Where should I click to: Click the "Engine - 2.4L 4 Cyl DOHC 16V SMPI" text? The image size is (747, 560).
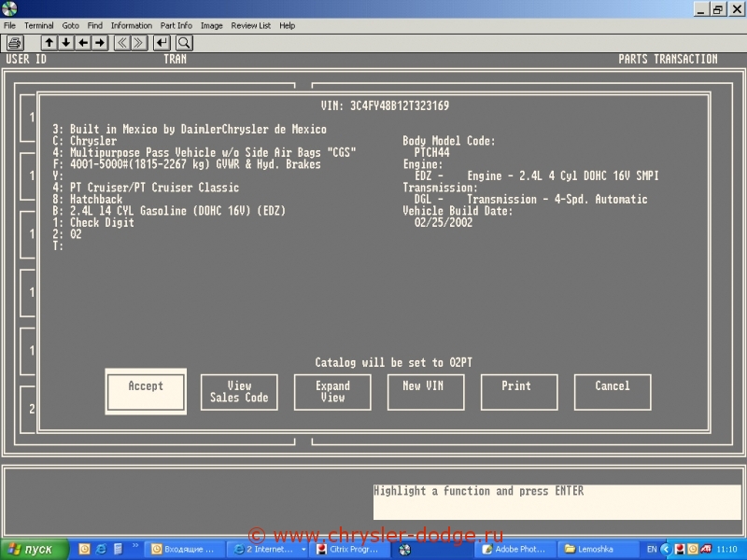tap(563, 175)
